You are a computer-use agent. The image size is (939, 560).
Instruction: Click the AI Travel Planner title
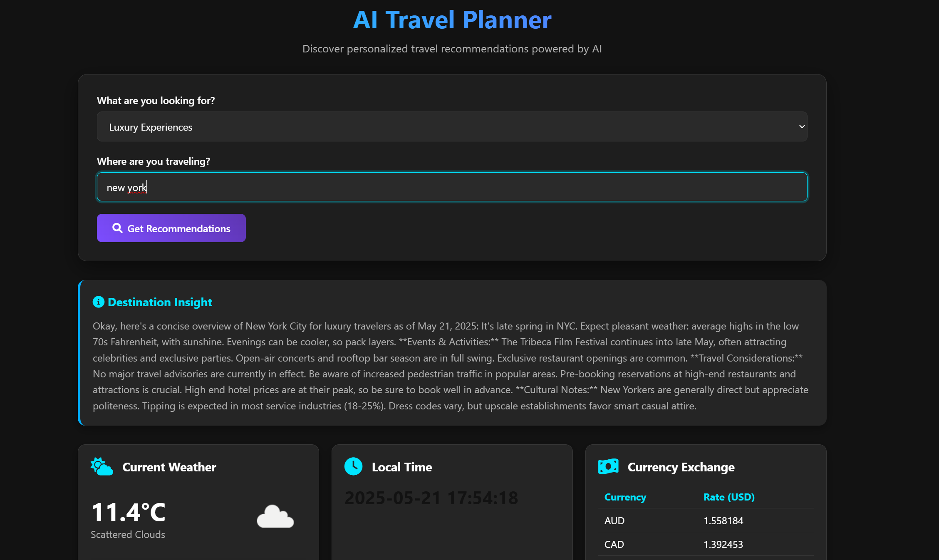(x=452, y=20)
